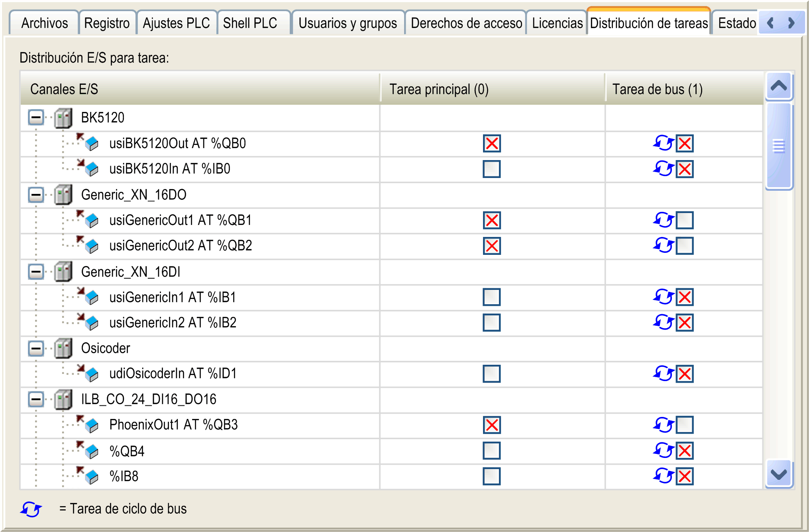Click bus cycle icon in usiGenericOut1 row
The height and width of the screenshot is (532, 809).
(x=663, y=220)
